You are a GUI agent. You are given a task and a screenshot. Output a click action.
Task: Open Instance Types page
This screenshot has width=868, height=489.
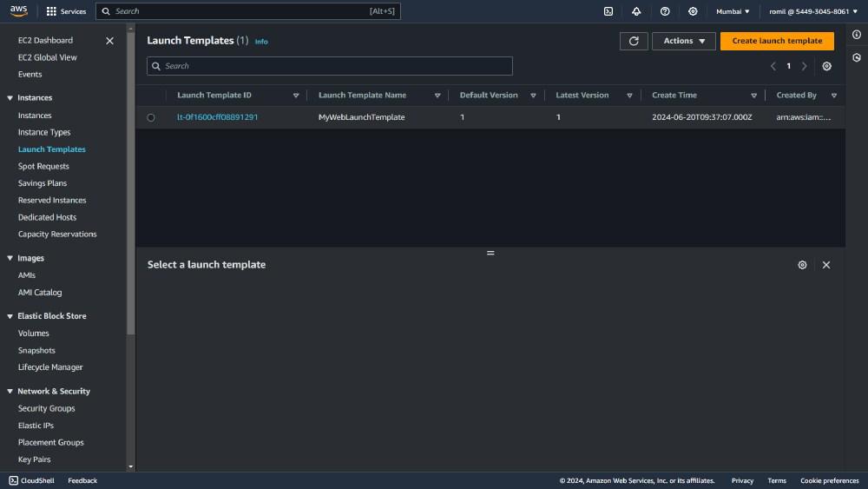click(44, 132)
